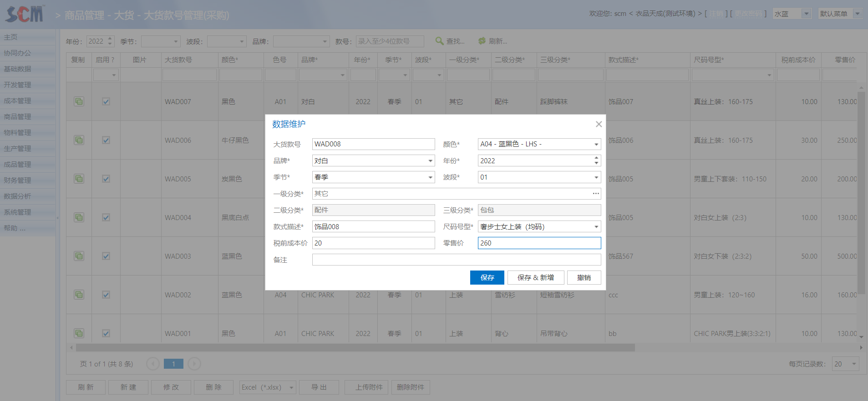Click the 刷新 refresh icon in the filter bar

pos(482,41)
